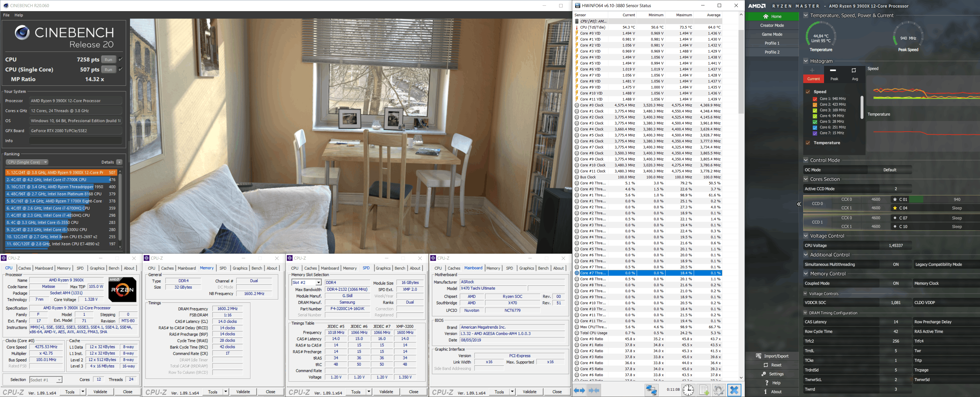The height and width of the screenshot is (397, 980).
Task: Toggle Core 2 speed checkbox in histogram
Action: coord(815,104)
